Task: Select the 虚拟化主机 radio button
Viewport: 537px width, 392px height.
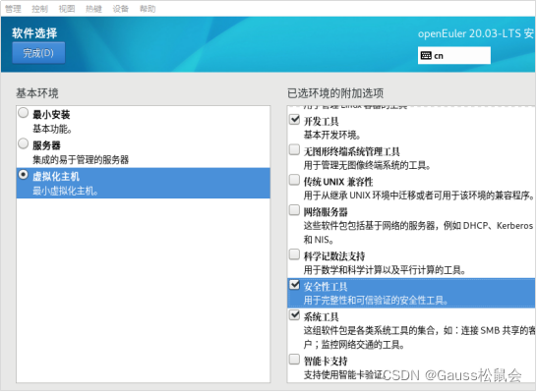Action: [24, 175]
